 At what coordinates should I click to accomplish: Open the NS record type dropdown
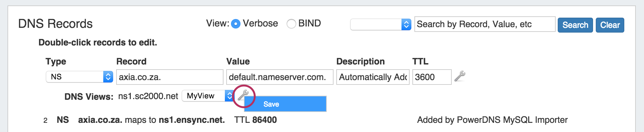click(x=79, y=77)
